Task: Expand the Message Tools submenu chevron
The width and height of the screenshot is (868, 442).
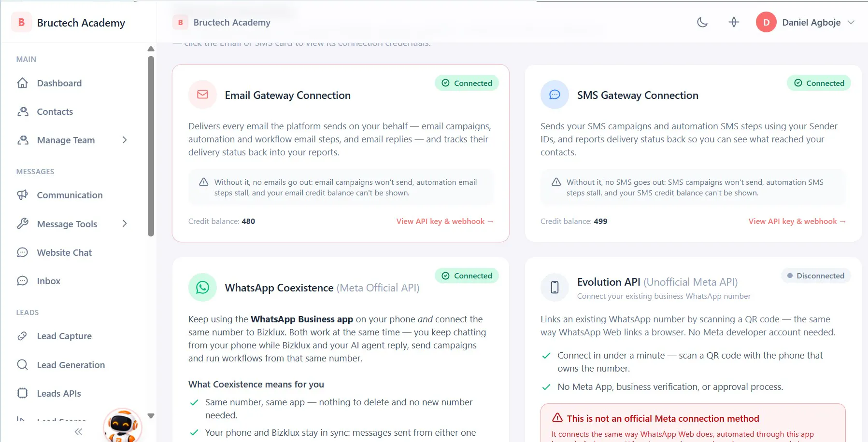Action: (125, 223)
